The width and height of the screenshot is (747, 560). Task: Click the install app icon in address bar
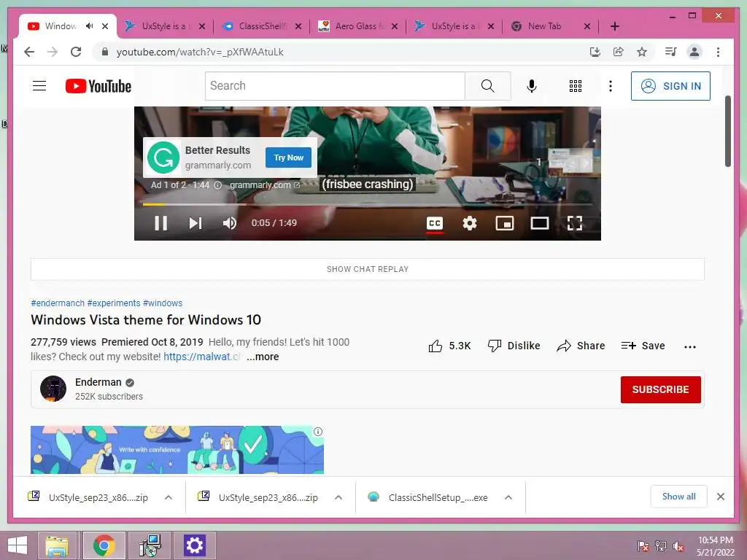(x=595, y=52)
